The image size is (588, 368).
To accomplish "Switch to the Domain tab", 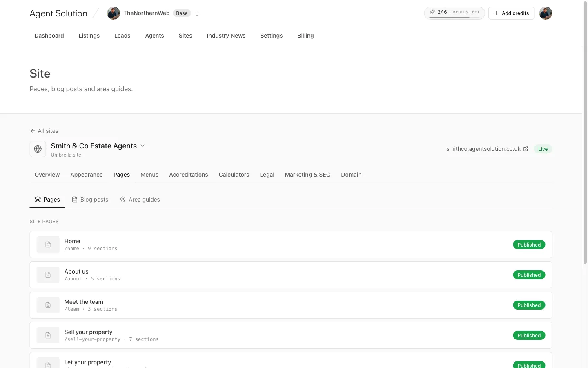I will tap(351, 175).
